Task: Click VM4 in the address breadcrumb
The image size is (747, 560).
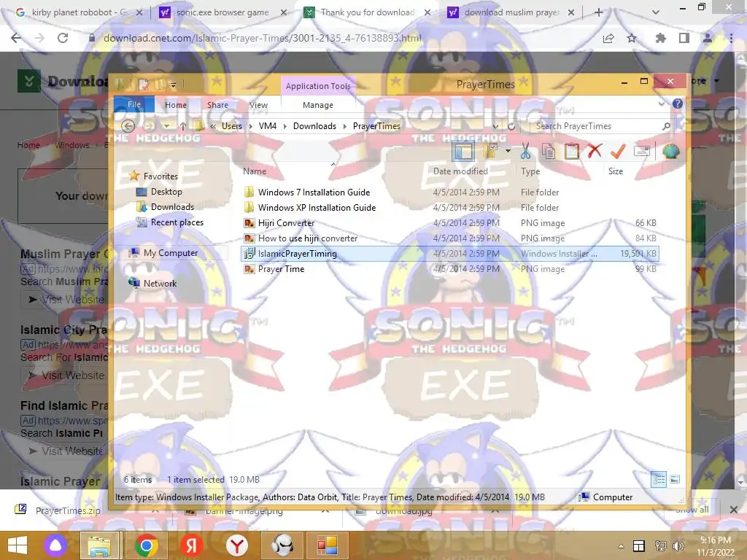Action: [267, 126]
